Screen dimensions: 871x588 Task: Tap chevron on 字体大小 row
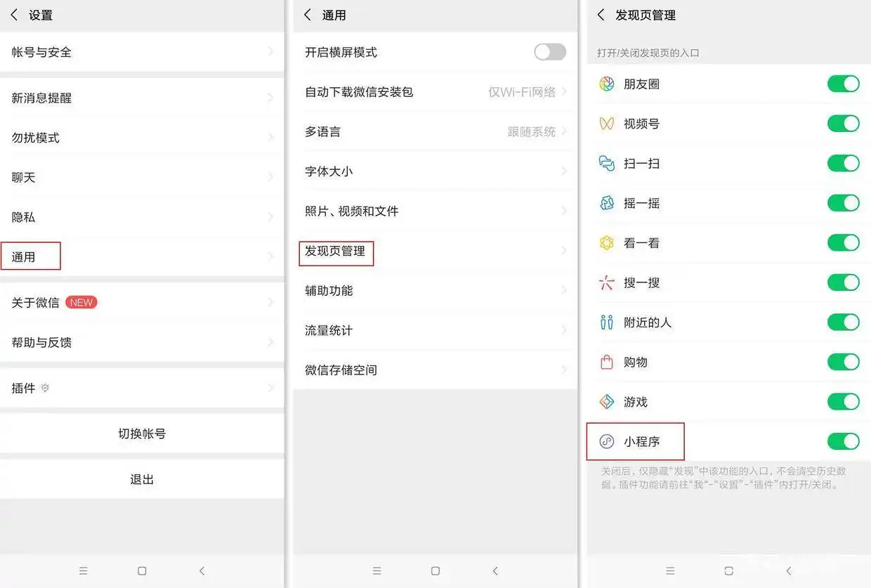click(x=564, y=171)
